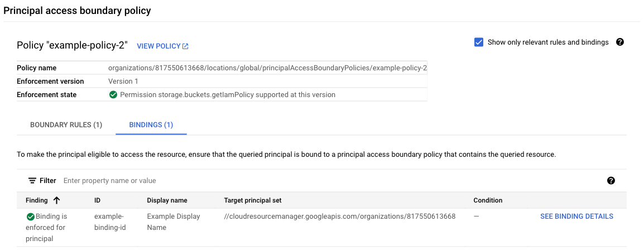Toggle Show only relevant rules and bindings
The height and width of the screenshot is (250, 644).
(478, 42)
